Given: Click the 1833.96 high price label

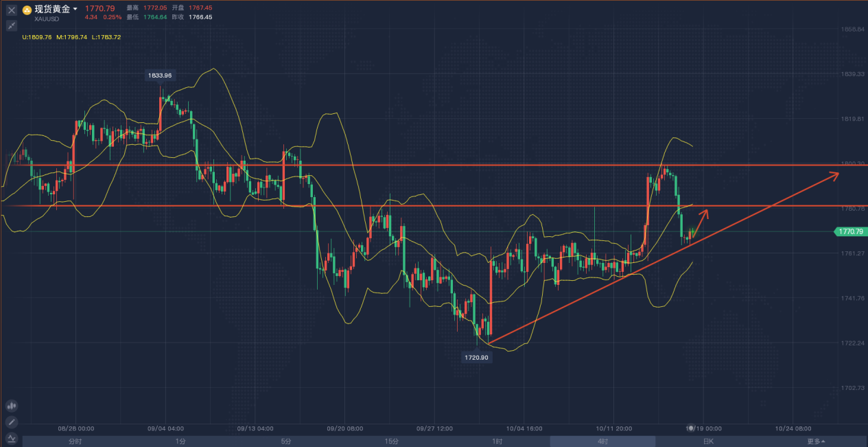Looking at the screenshot, I should pyautogui.click(x=159, y=75).
